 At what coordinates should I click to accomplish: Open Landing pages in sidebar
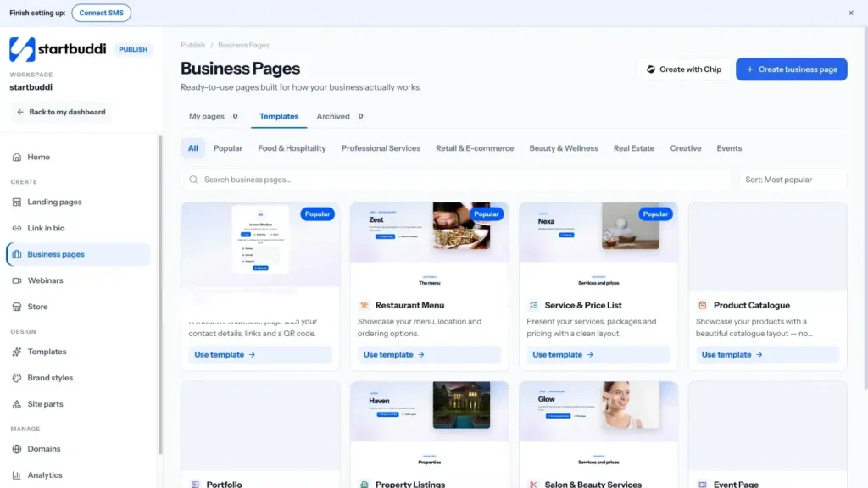[x=78, y=202]
